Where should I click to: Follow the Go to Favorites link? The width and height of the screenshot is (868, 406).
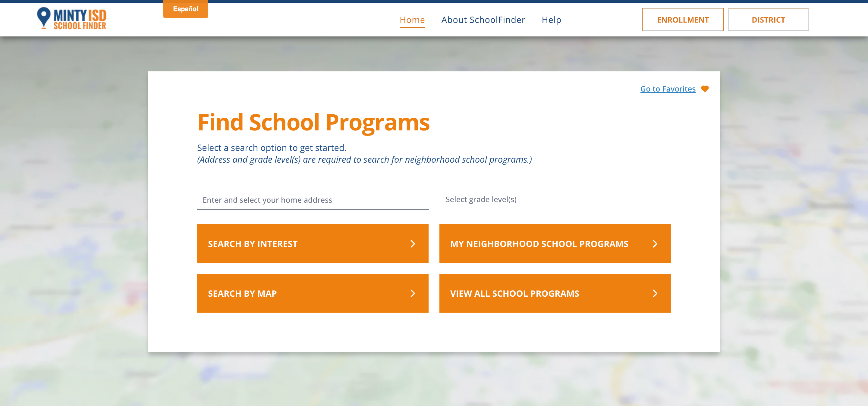pos(668,89)
